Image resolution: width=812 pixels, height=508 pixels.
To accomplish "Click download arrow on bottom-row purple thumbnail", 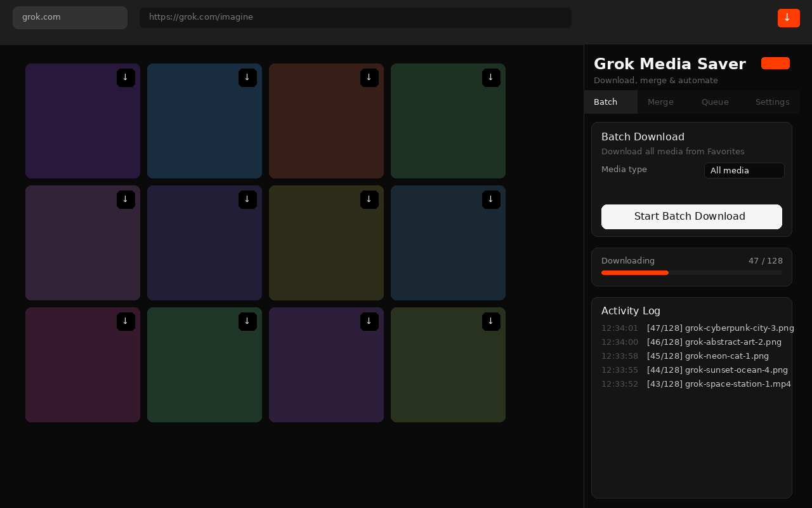I will [369, 321].
